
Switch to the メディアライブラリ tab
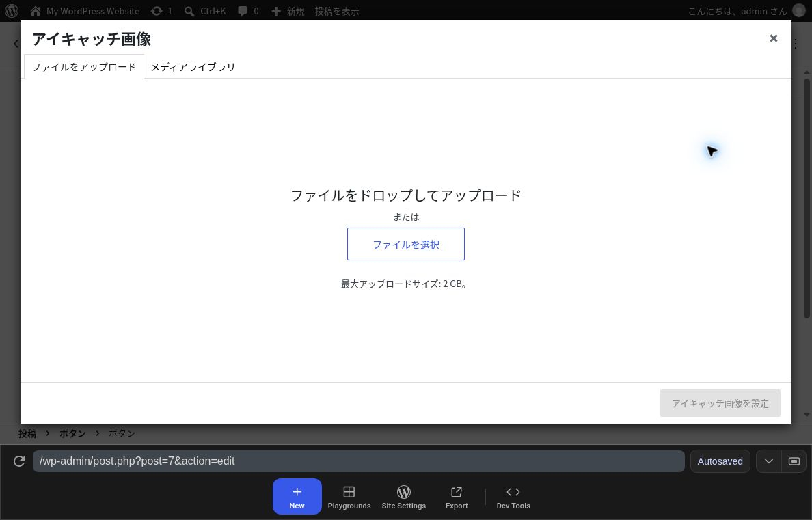193,67
